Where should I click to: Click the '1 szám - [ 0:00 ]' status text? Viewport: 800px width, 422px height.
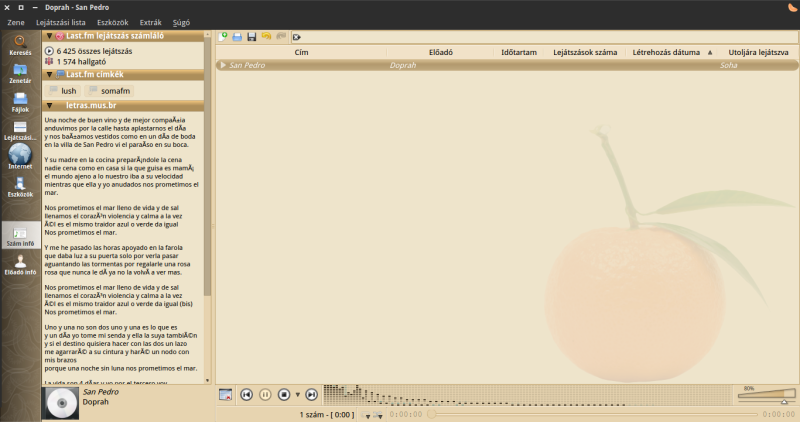tap(327, 415)
